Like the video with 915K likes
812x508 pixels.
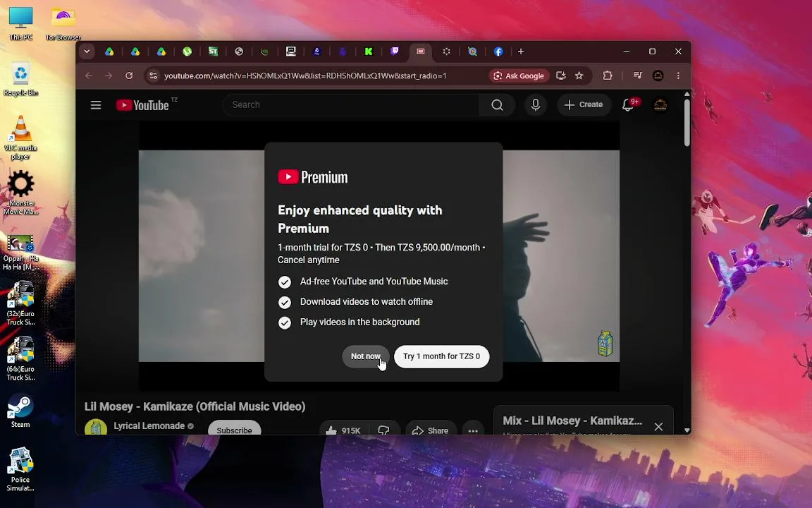pyautogui.click(x=343, y=430)
